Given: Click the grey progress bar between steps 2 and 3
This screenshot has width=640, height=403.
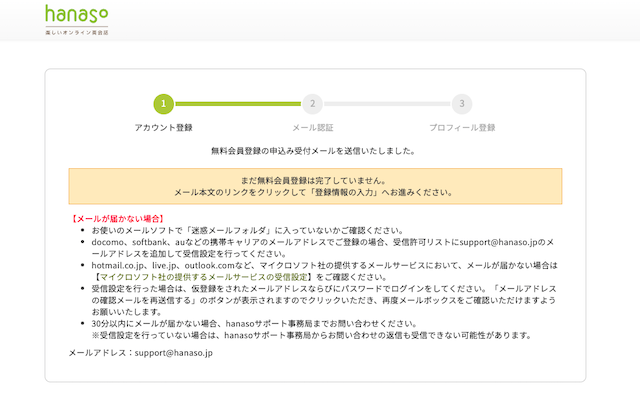Looking at the screenshot, I should tap(387, 104).
